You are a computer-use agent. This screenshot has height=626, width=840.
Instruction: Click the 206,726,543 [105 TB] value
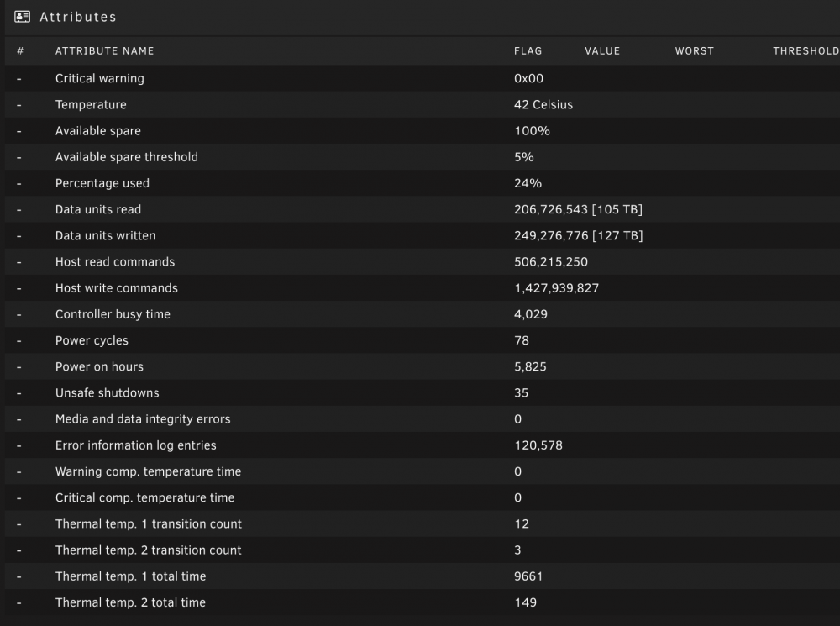point(578,209)
